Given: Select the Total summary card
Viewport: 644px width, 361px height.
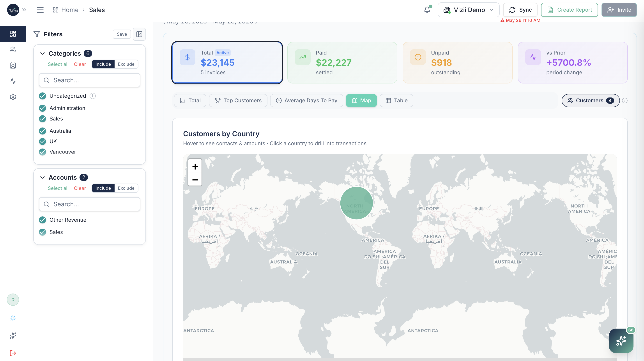Looking at the screenshot, I should [227, 62].
